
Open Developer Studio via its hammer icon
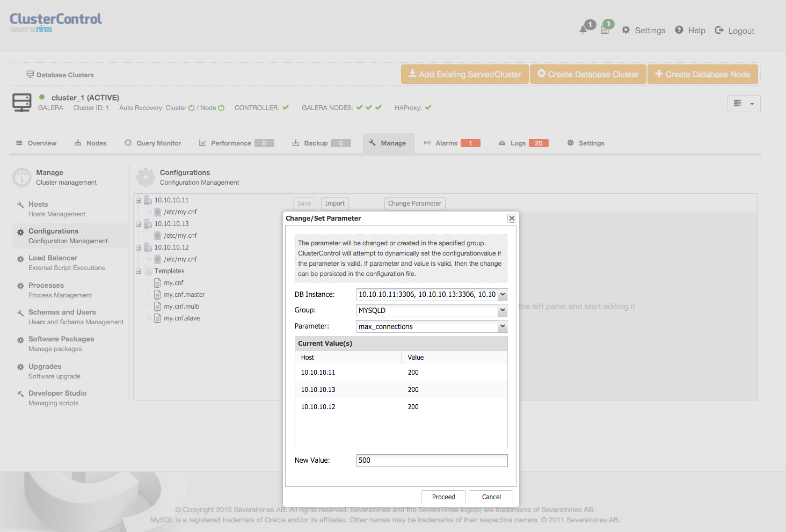coord(20,394)
